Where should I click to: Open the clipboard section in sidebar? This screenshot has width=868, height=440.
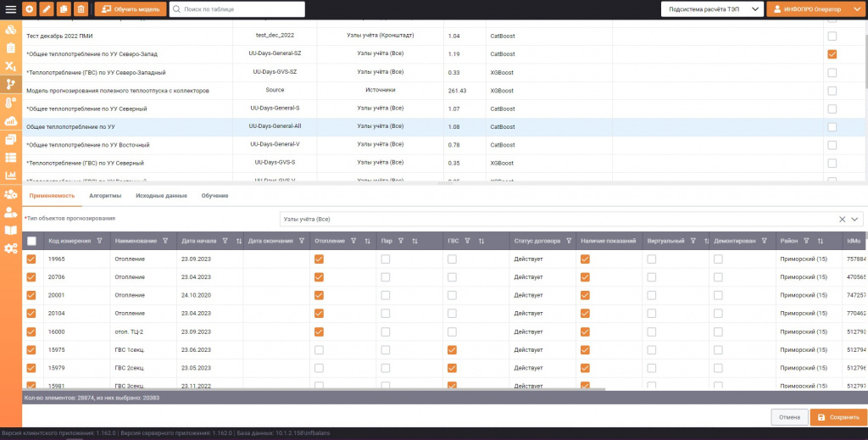pos(10,48)
